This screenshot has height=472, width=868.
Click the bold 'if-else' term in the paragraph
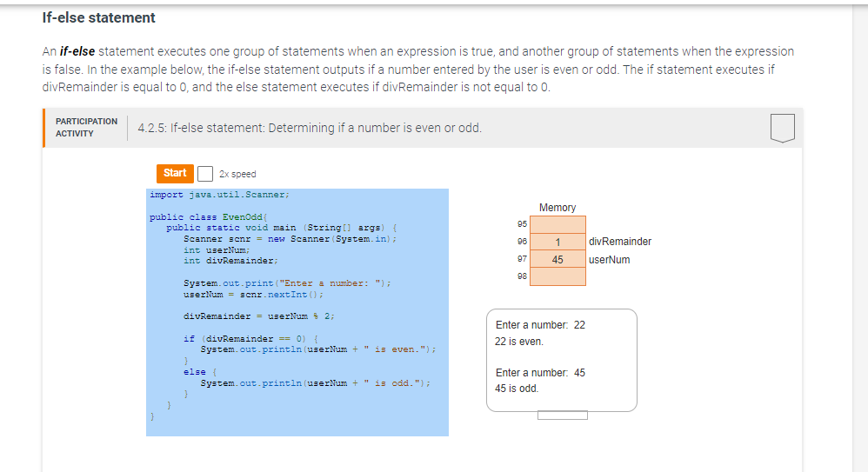77,51
